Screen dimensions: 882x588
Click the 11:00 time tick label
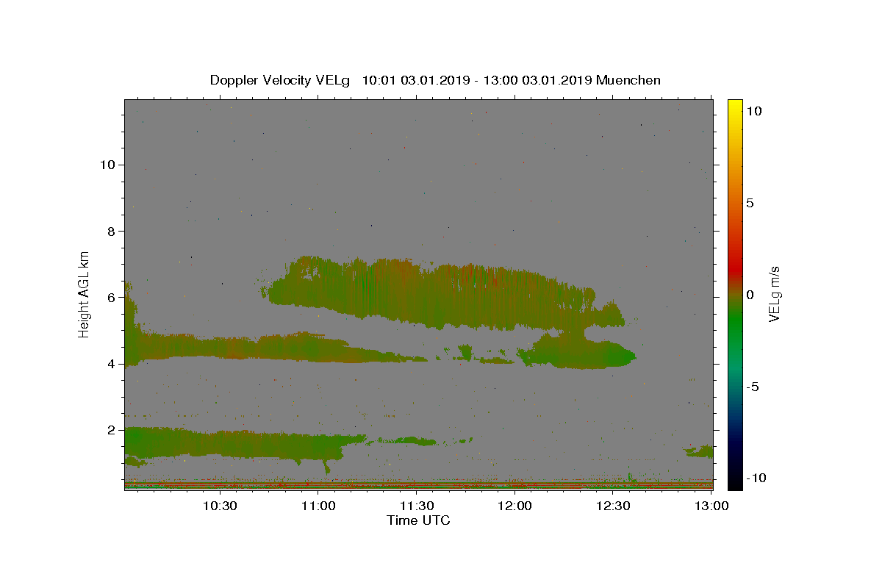[318, 506]
